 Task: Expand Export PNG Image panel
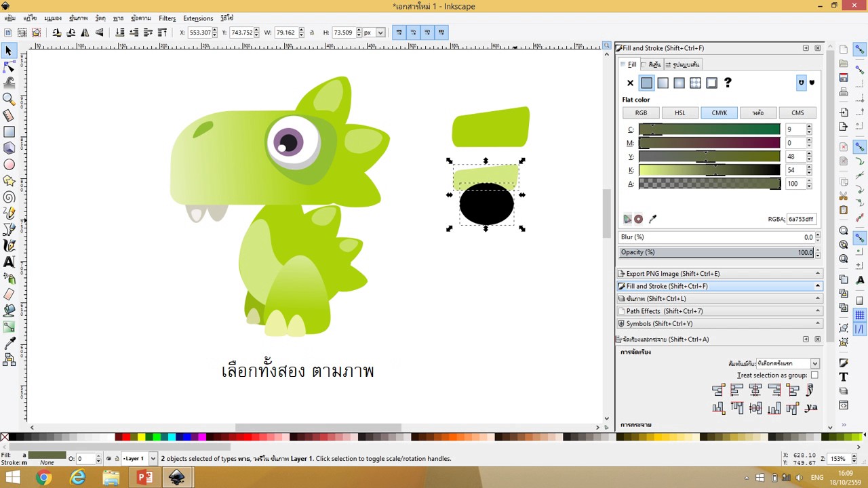coord(719,274)
